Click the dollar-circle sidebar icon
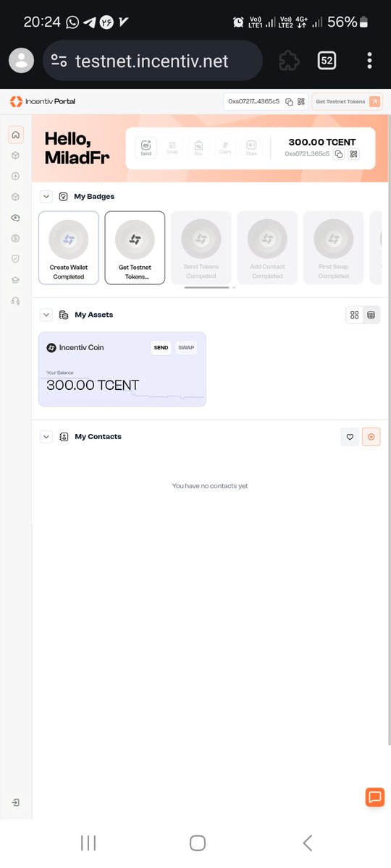The image size is (391, 868). coord(15,238)
